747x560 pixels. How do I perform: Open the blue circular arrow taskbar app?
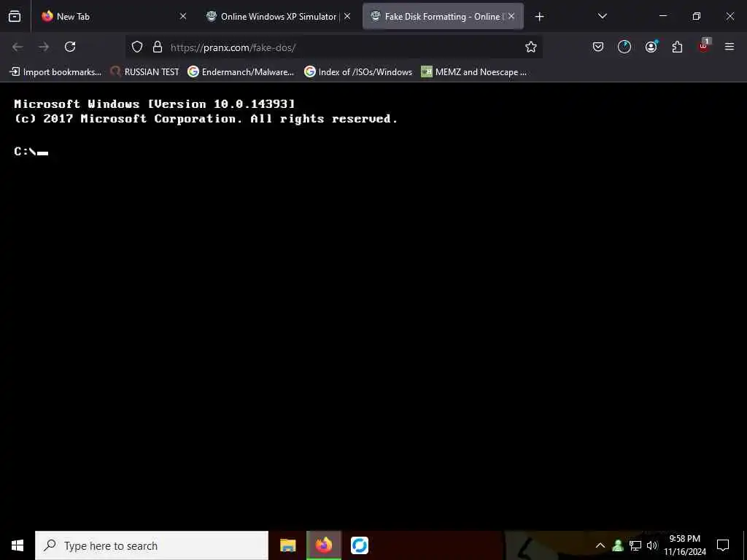(359, 545)
